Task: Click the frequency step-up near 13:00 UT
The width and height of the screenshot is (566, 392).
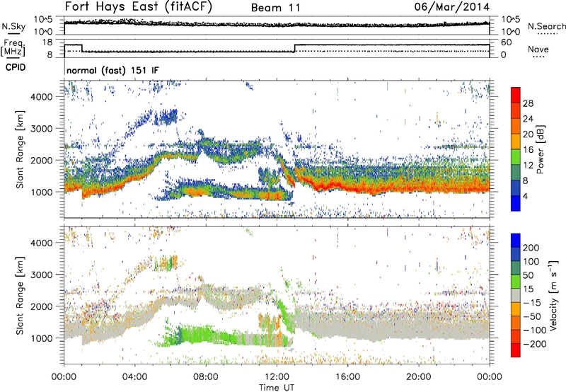Action: 294,48
